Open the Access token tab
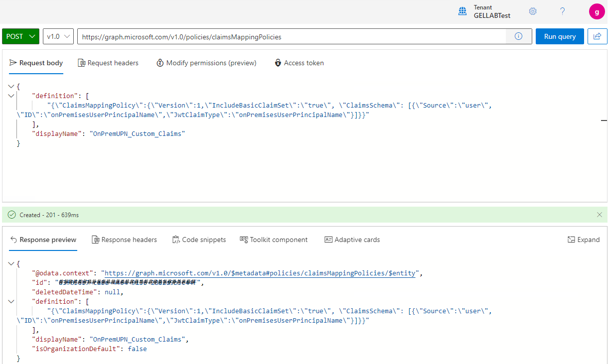 pos(299,63)
